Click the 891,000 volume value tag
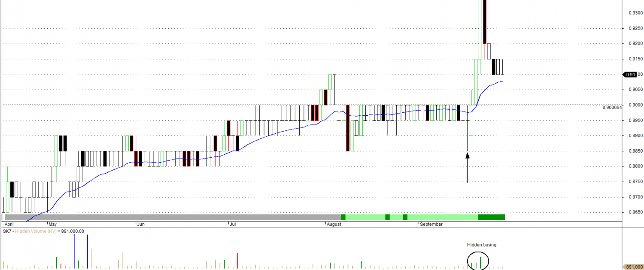This screenshot has height=270, width=644. click(633, 267)
